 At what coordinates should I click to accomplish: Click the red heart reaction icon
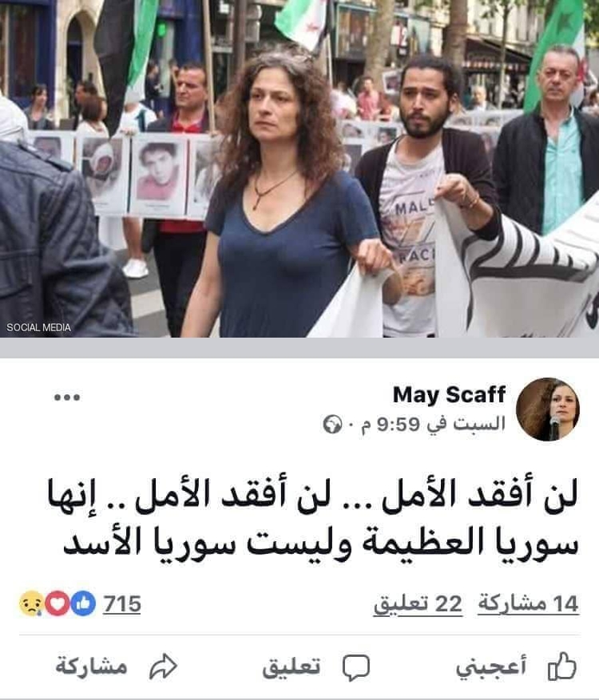58,603
